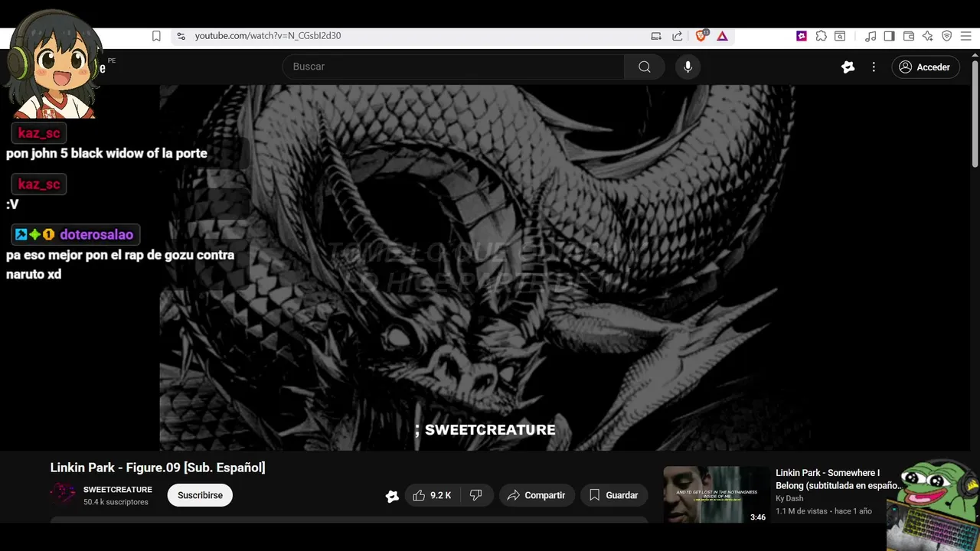Viewport: 980px width, 551px height.
Task: Share this page from the address bar
Action: pos(678,36)
